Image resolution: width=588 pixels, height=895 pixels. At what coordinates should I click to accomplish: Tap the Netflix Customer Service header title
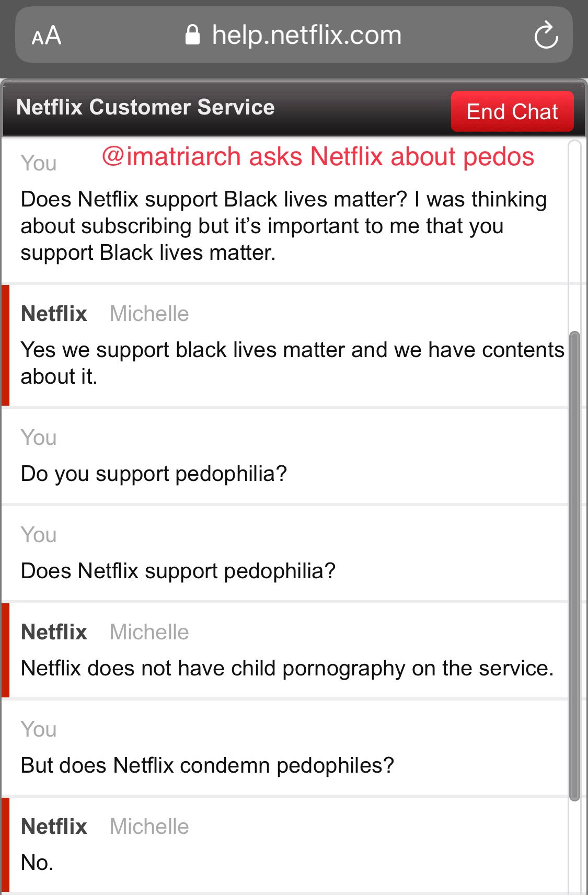tap(145, 107)
